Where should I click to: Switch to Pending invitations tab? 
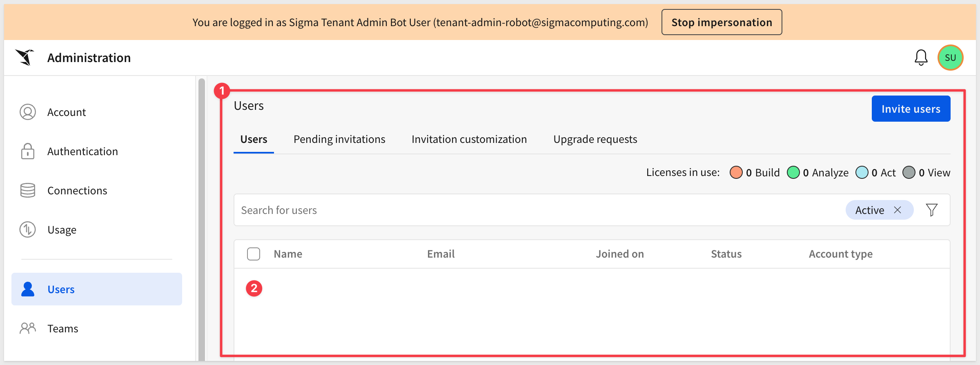click(339, 140)
